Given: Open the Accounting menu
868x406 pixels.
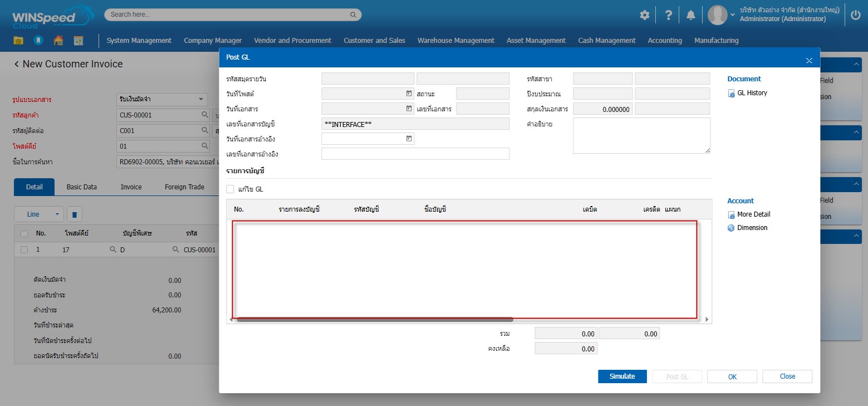Looking at the screenshot, I should coord(664,41).
